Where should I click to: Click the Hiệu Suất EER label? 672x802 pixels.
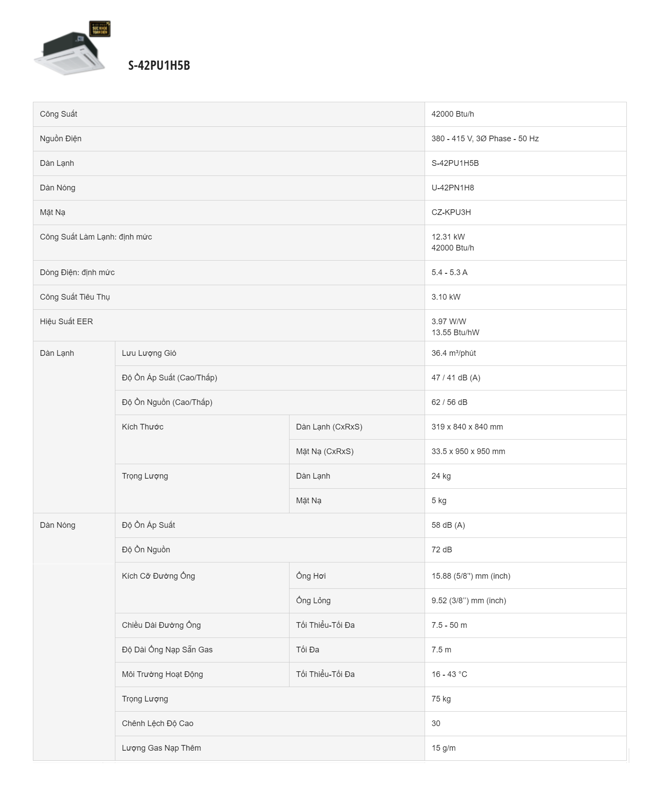pos(66,322)
